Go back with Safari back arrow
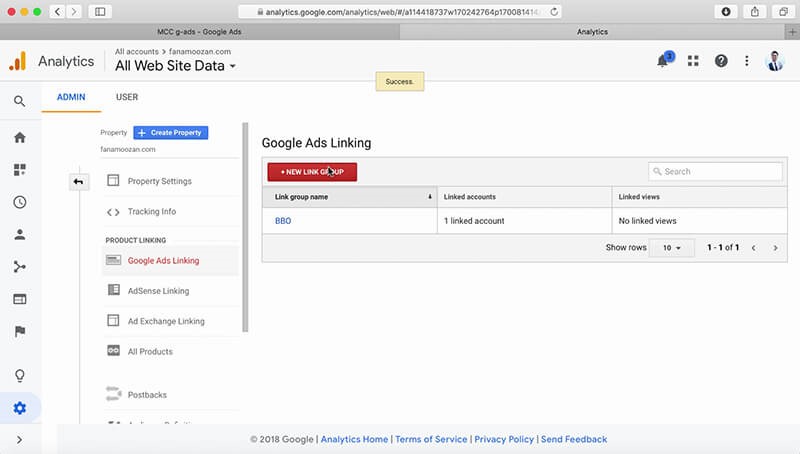800x454 pixels. point(58,12)
